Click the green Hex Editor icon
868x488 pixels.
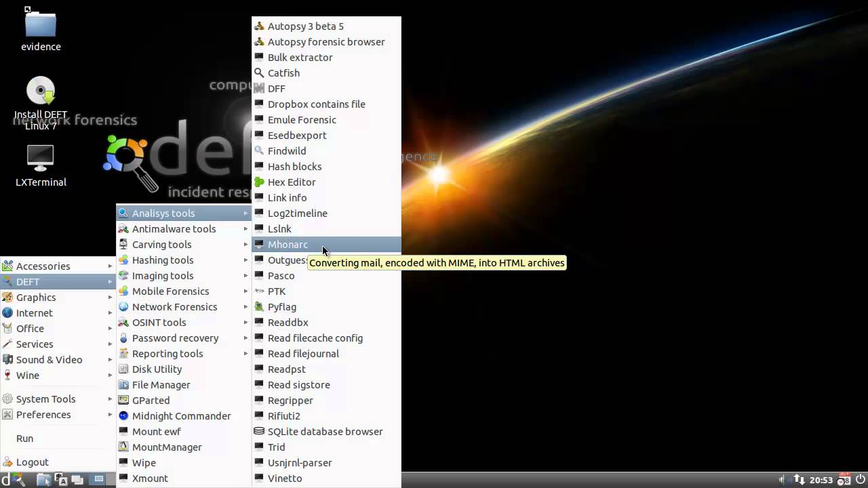pyautogui.click(x=259, y=182)
